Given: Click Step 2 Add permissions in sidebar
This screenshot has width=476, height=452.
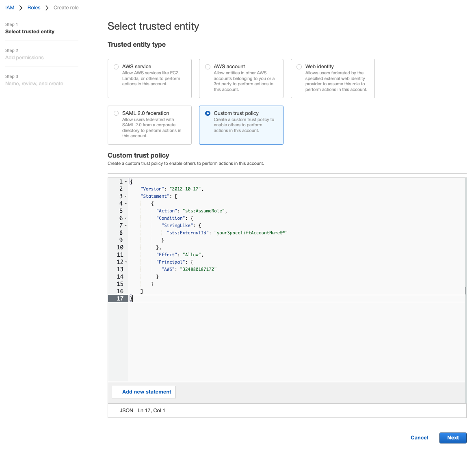Looking at the screenshot, I should coord(25,57).
